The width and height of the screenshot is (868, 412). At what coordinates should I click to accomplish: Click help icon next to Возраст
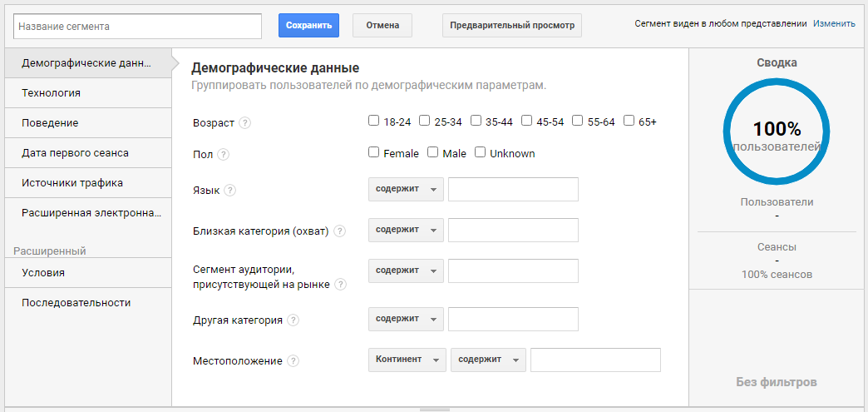(244, 123)
